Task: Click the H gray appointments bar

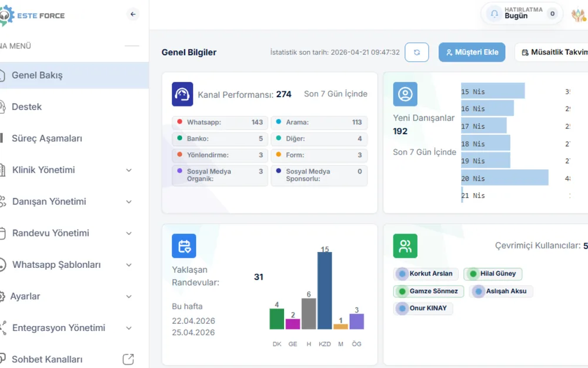Action: (x=309, y=314)
